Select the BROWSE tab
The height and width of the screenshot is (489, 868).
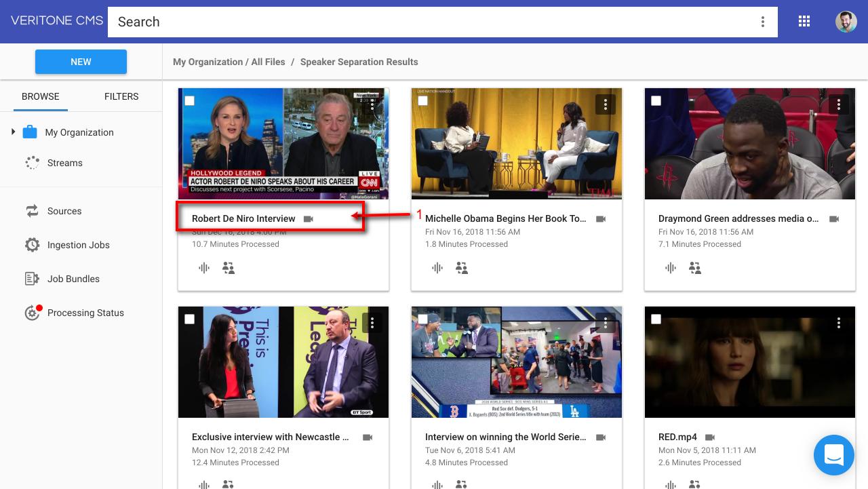(41, 96)
